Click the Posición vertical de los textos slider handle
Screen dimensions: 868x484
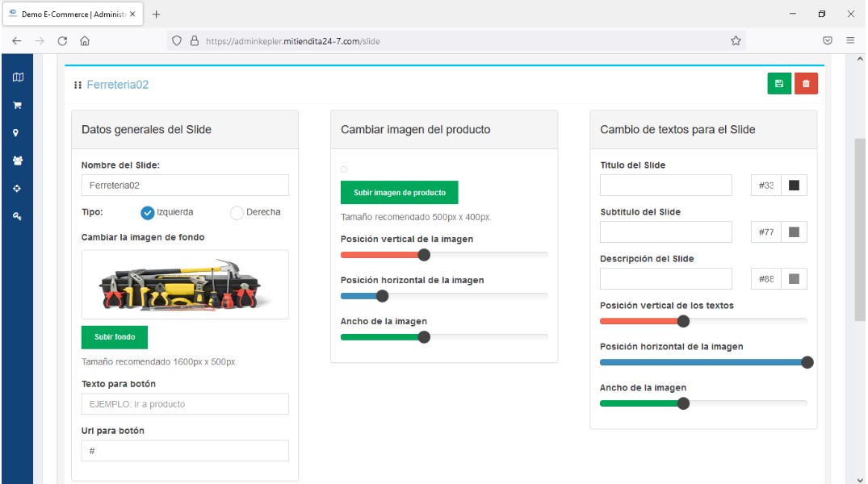pyautogui.click(x=683, y=321)
